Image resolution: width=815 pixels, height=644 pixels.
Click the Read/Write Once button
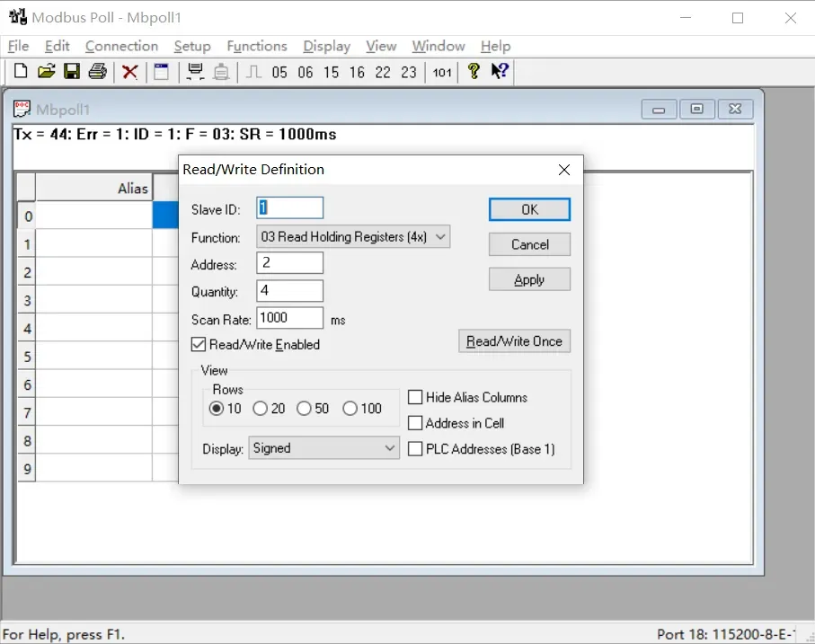(514, 341)
